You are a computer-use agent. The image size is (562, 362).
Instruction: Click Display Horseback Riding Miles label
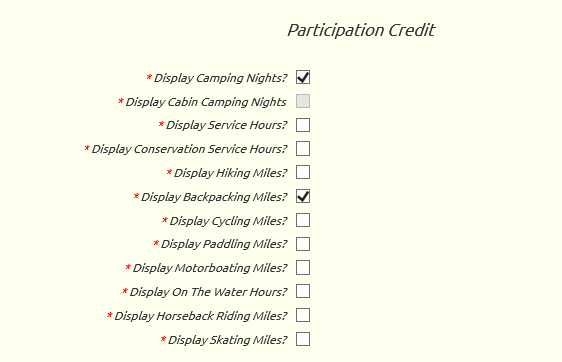pos(201,316)
